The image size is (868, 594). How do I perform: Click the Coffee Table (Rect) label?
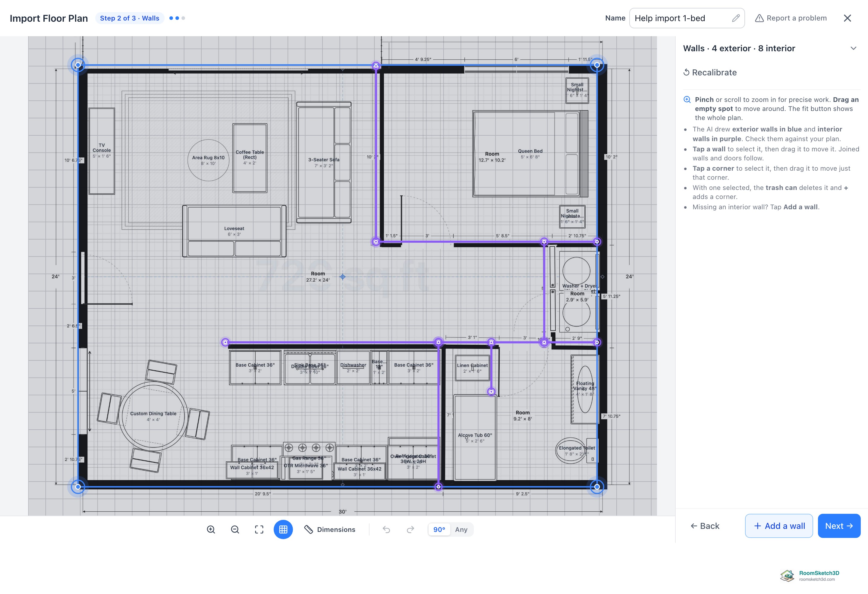point(250,155)
